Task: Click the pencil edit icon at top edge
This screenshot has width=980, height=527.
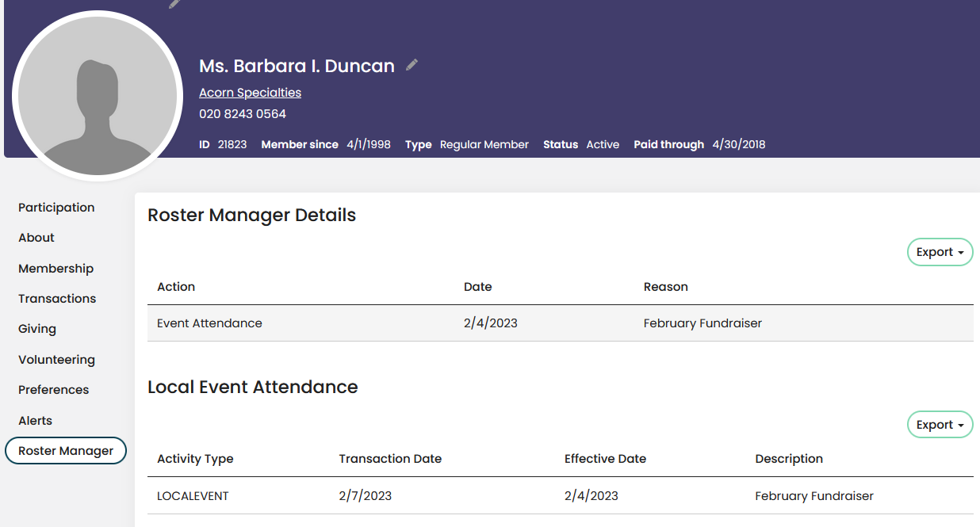Action: pos(174,4)
